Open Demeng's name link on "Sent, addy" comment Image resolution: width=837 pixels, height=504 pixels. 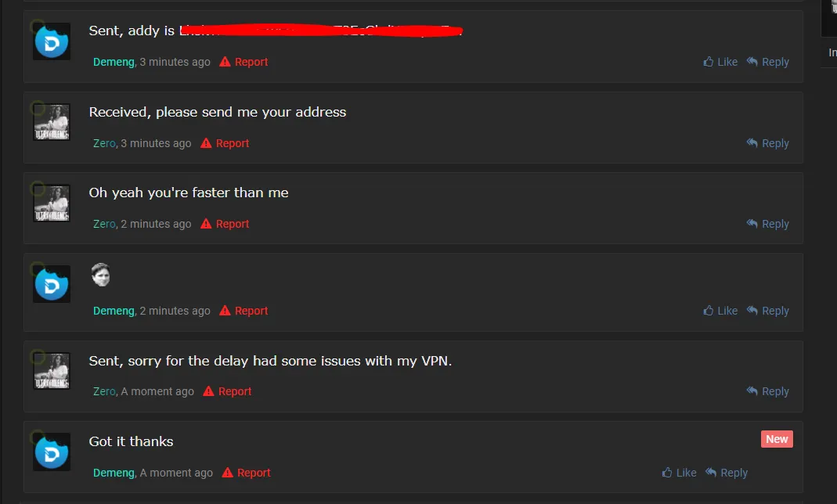(114, 62)
